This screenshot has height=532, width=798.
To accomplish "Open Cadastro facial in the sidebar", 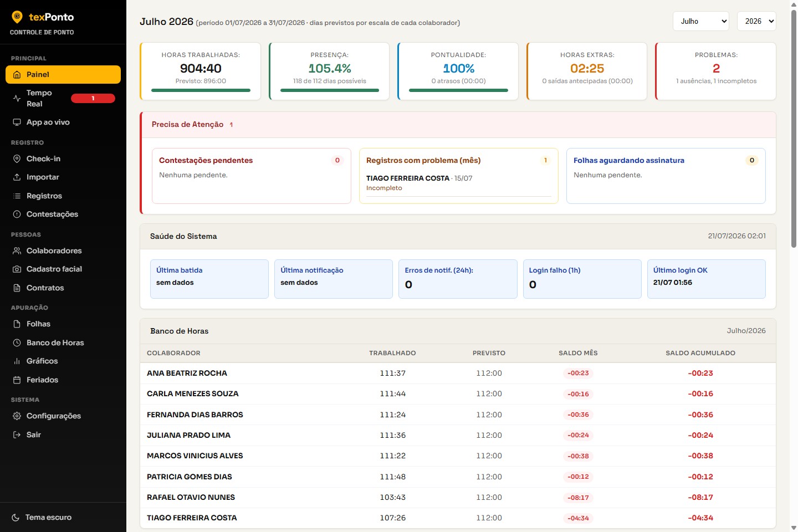I will click(63, 269).
